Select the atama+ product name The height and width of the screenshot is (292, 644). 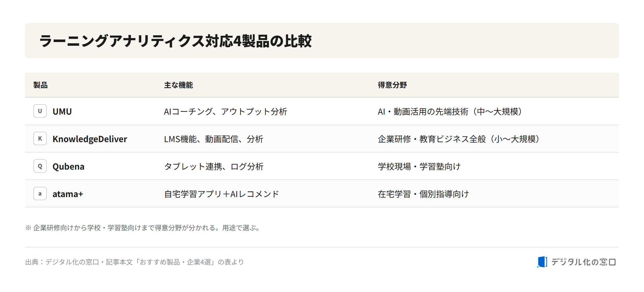click(x=68, y=194)
